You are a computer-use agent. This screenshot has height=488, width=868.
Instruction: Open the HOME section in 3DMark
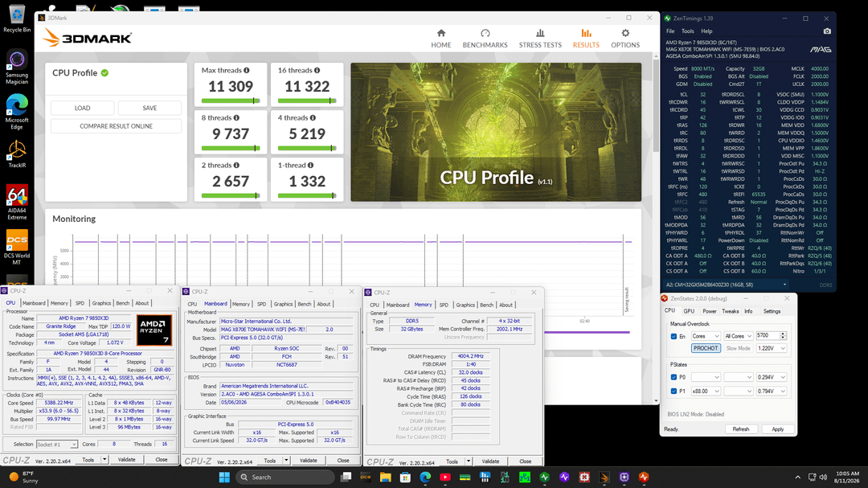tap(440, 39)
